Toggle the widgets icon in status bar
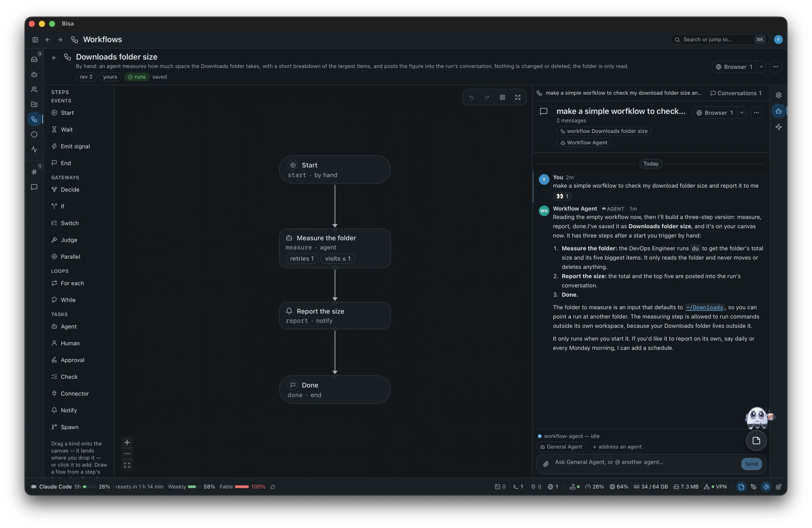812x528 pixels. [x=778, y=487]
